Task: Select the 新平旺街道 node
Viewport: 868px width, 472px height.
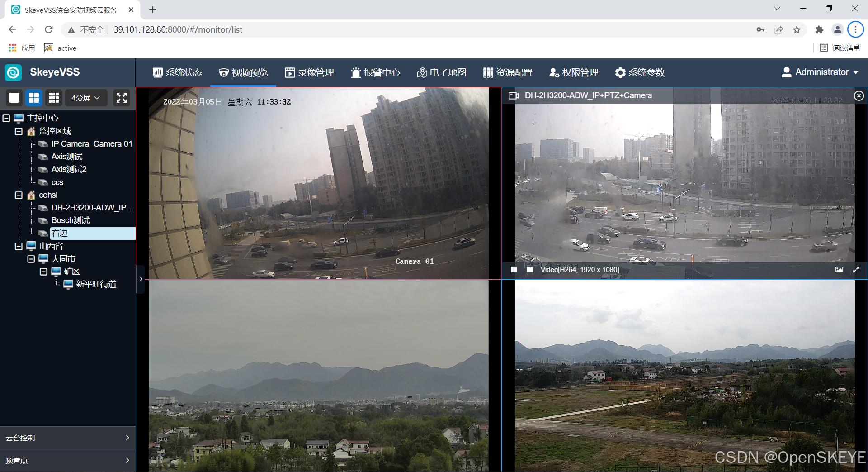Action: pos(96,284)
